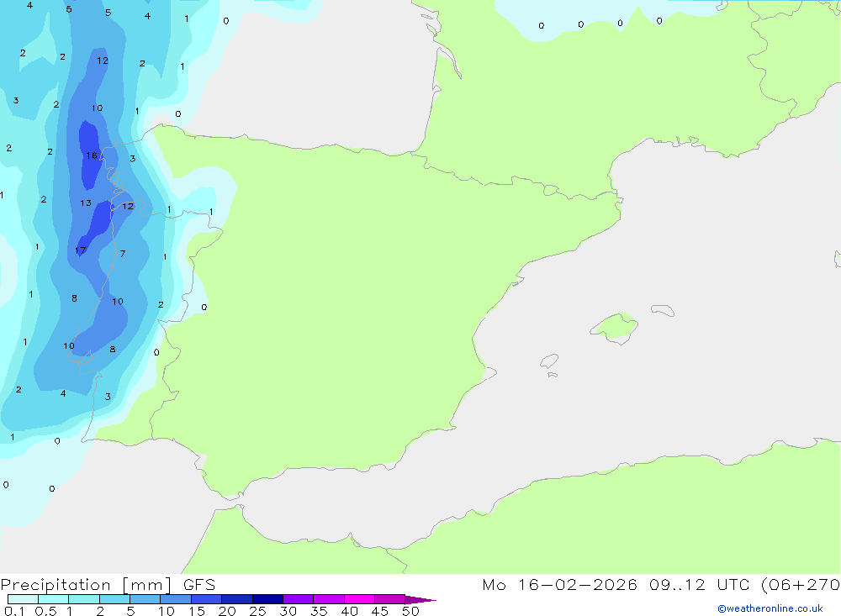Click the 25–30 mm legend color swatch
This screenshot has width=841, height=616.
[267, 599]
